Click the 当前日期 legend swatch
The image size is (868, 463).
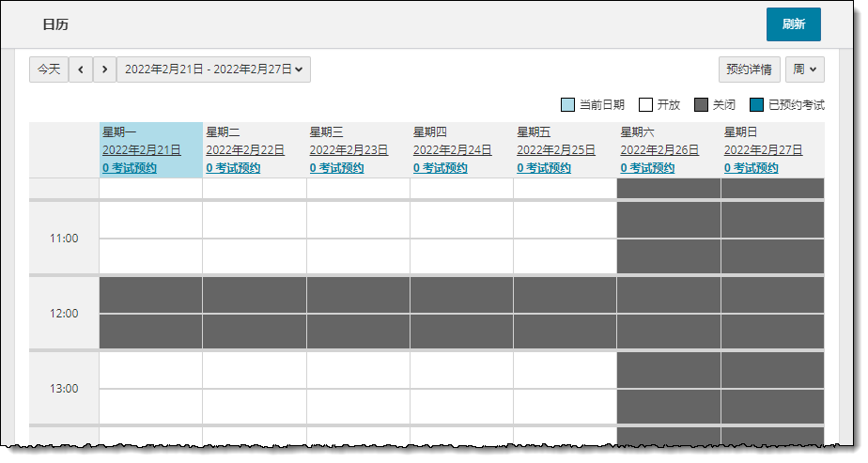coord(567,104)
